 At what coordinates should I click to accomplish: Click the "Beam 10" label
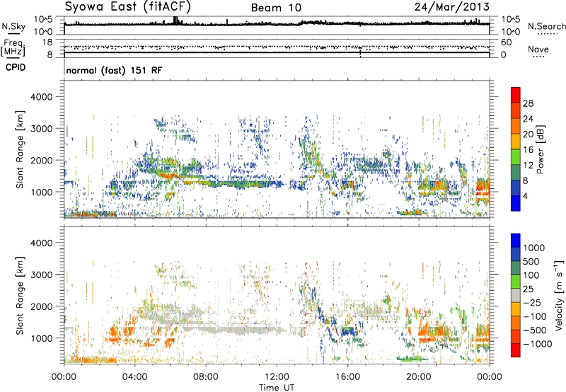276,8
